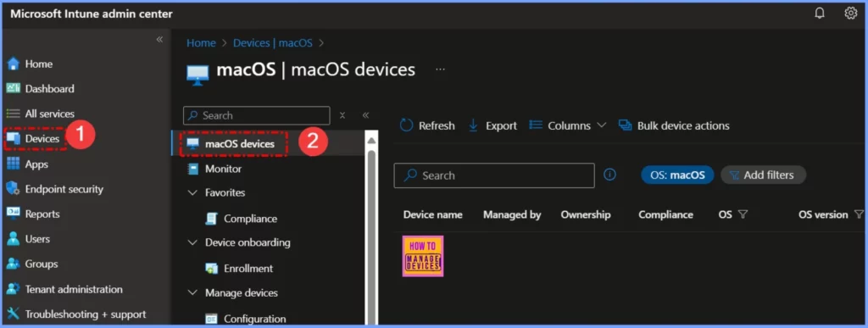Select Endpoint security in the sidebar

point(64,189)
